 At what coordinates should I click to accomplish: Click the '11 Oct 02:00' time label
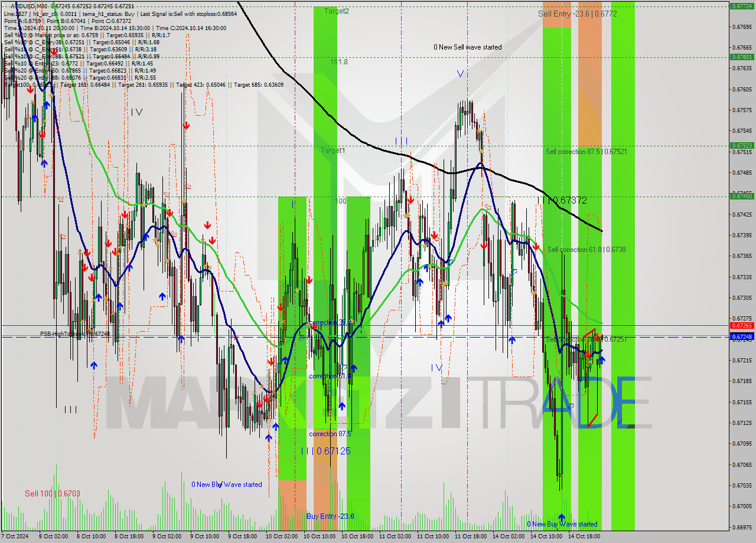tap(395, 537)
